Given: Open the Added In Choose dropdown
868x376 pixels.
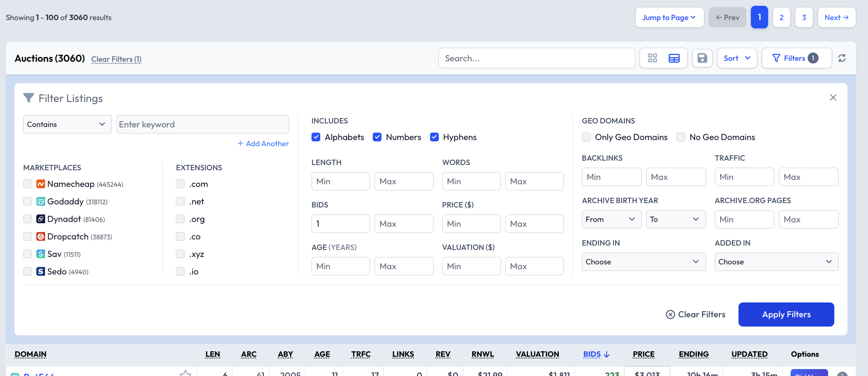Looking at the screenshot, I should pyautogui.click(x=777, y=262).
